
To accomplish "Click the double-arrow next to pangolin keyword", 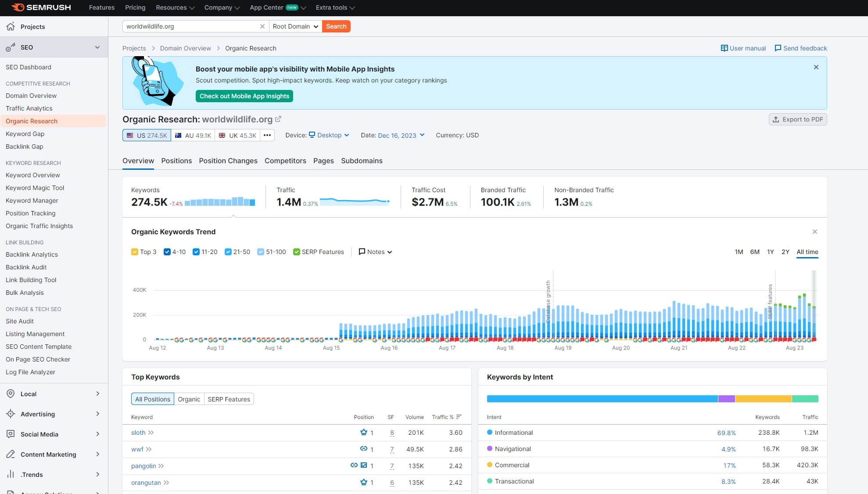I will click(161, 466).
